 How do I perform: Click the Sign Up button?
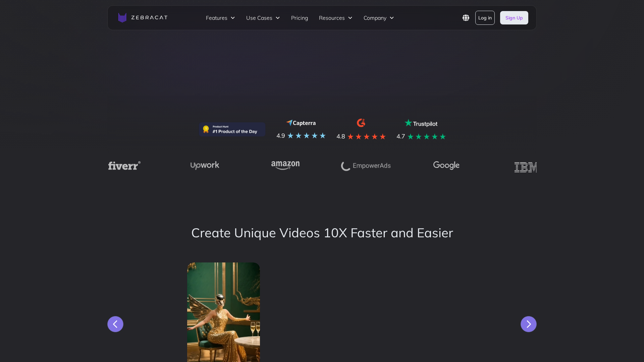[514, 18]
